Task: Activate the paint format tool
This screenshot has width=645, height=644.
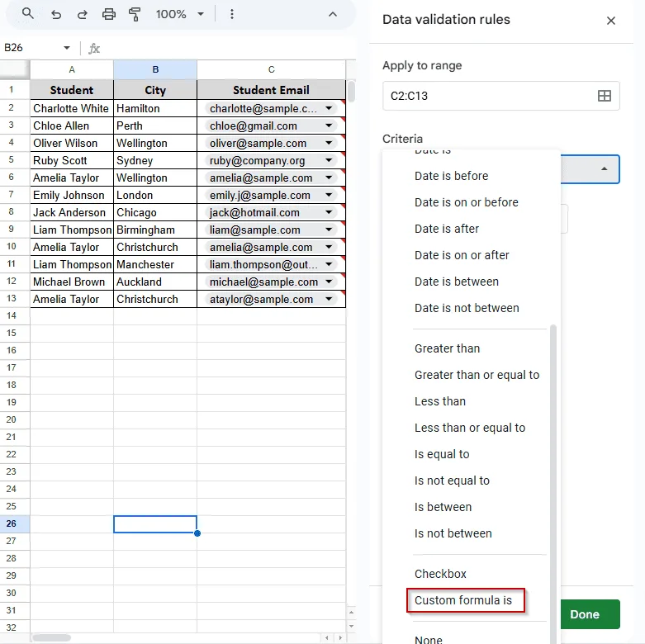Action: [x=135, y=14]
